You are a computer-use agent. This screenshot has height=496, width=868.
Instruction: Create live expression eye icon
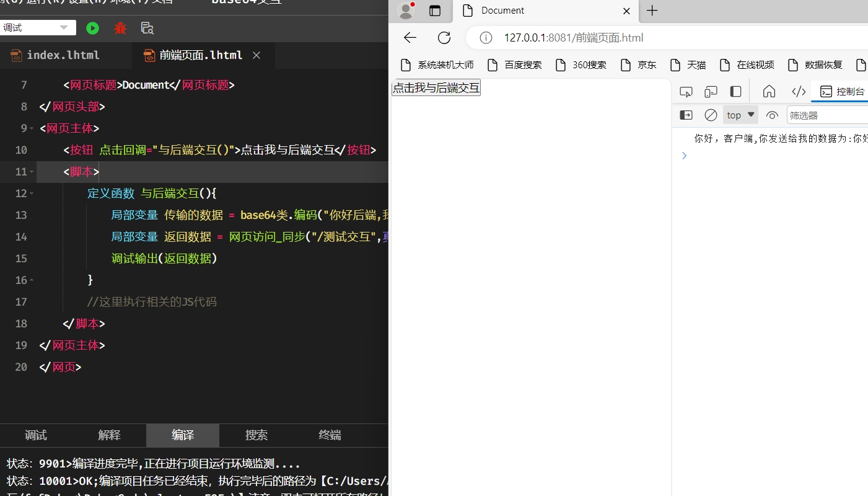tap(772, 115)
